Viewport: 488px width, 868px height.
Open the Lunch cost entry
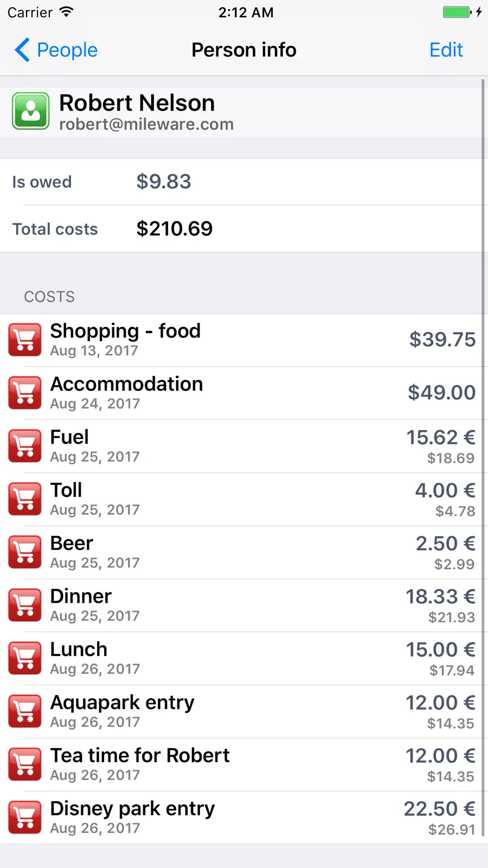click(244, 659)
